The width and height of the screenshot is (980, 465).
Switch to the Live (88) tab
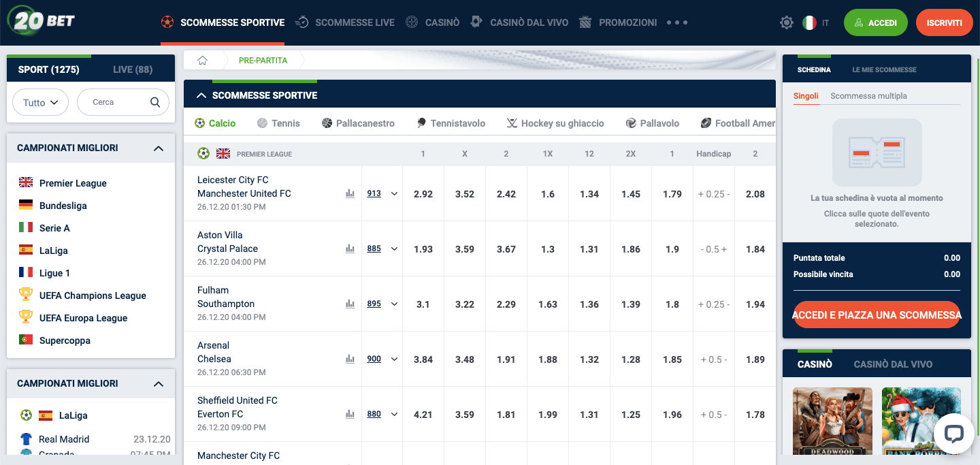click(133, 69)
